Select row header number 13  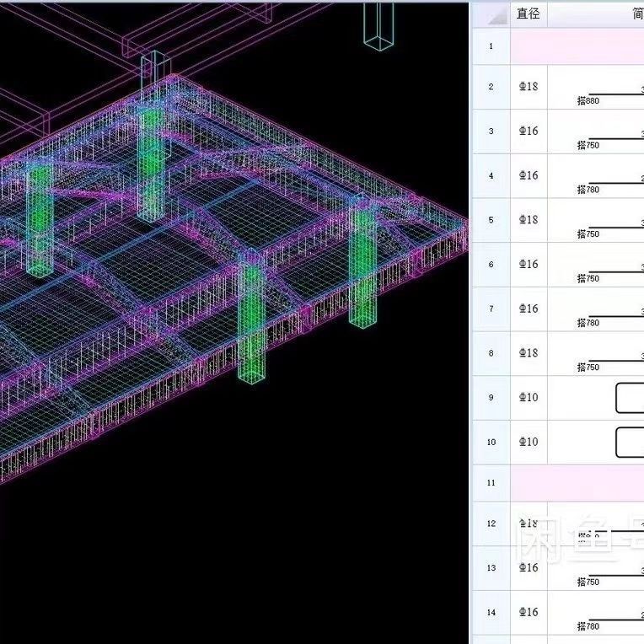pos(491,568)
